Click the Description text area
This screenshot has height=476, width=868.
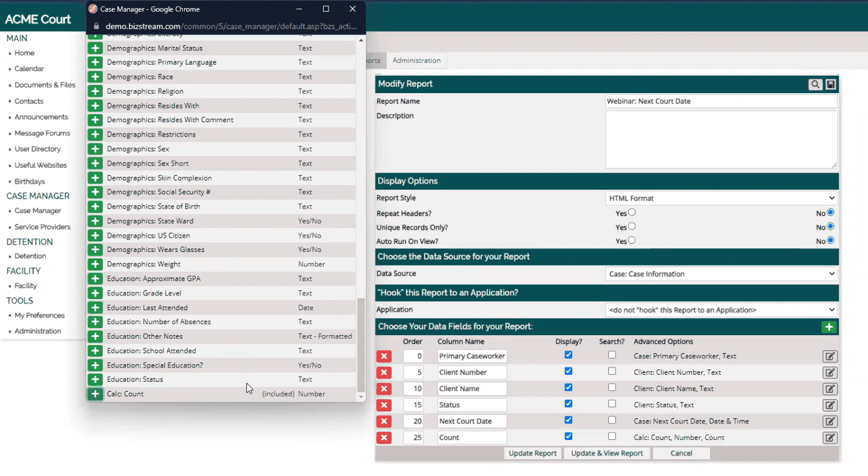(722, 140)
